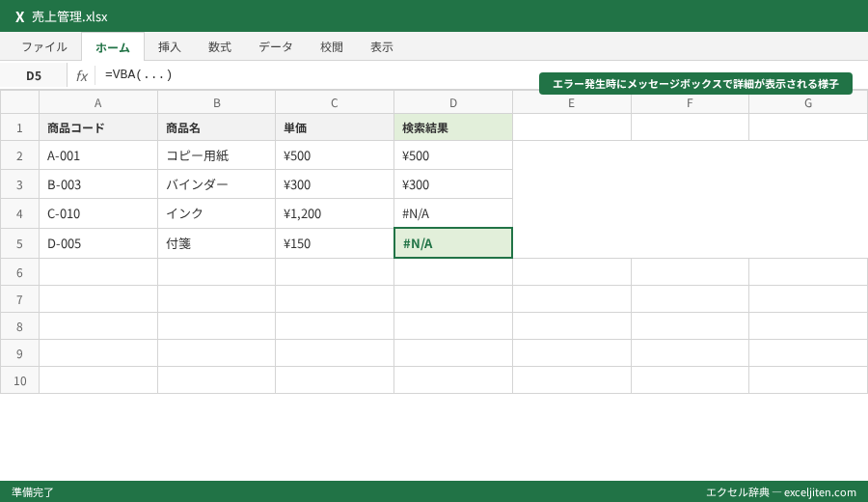
Task: Select row 9 header
Action: pyautogui.click(x=19, y=353)
